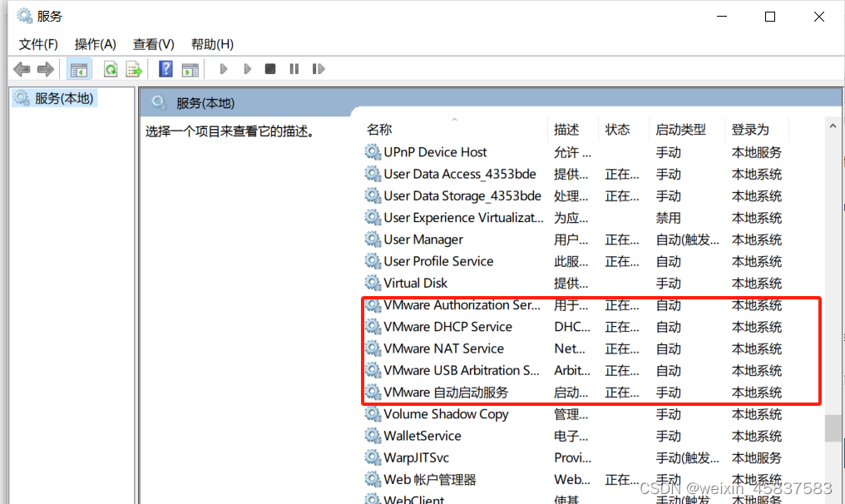This screenshot has height=504, width=845.
Task: Click the gear icon of Virtual Disk
Action: point(373,283)
